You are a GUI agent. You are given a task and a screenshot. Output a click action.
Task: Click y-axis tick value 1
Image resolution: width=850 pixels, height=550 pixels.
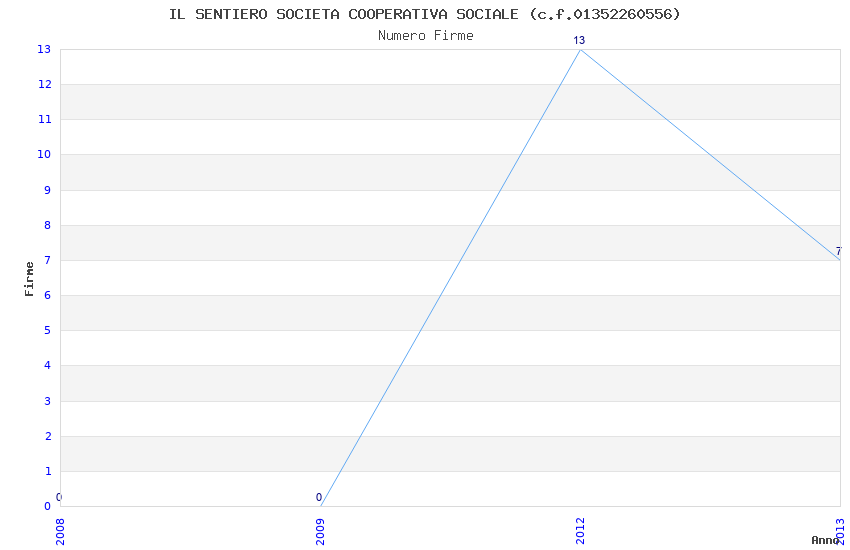click(48, 471)
